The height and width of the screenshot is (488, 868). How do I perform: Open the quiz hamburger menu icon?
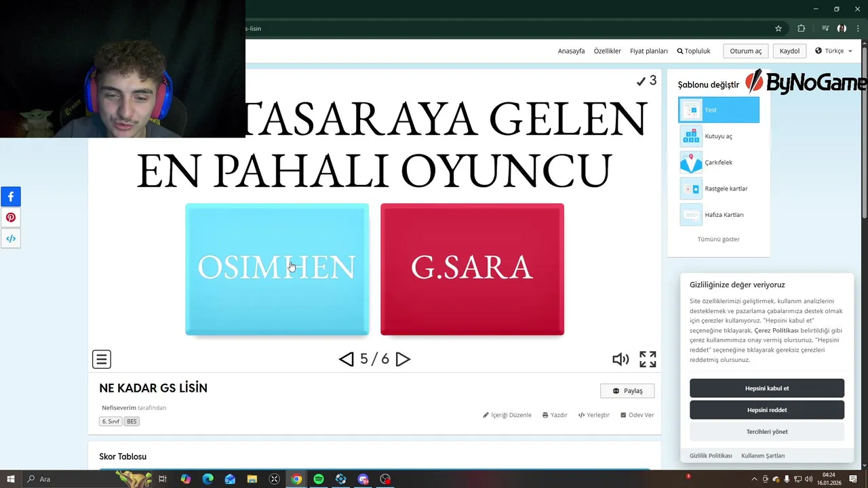pyautogui.click(x=102, y=359)
